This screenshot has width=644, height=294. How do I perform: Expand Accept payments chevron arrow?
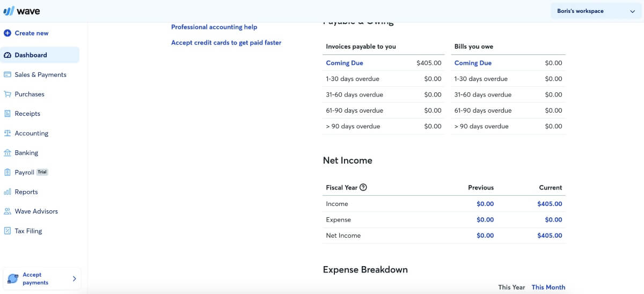pos(74,279)
